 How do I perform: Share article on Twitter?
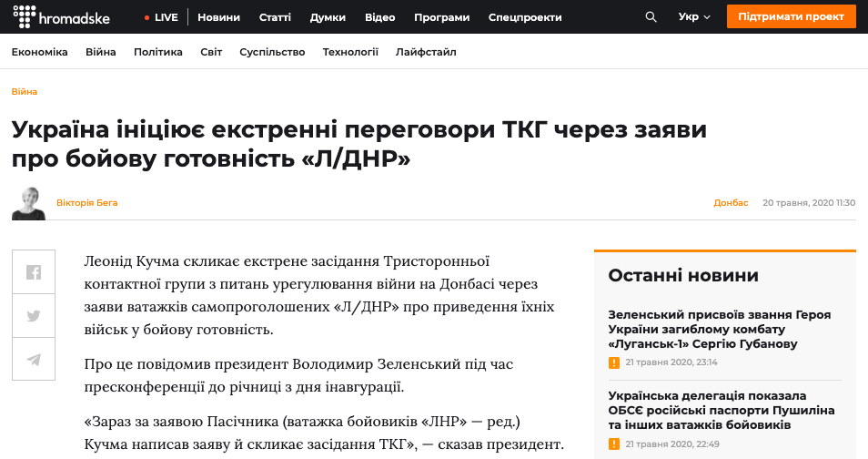(34, 315)
